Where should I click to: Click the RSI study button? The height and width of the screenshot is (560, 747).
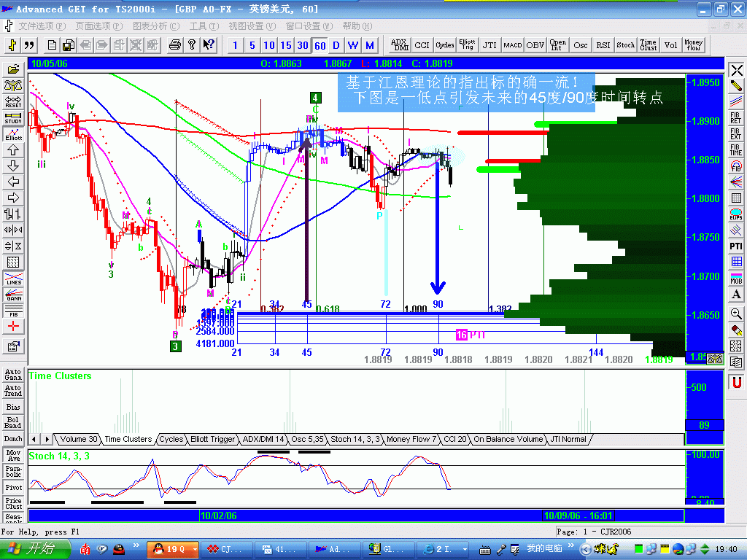tap(603, 45)
